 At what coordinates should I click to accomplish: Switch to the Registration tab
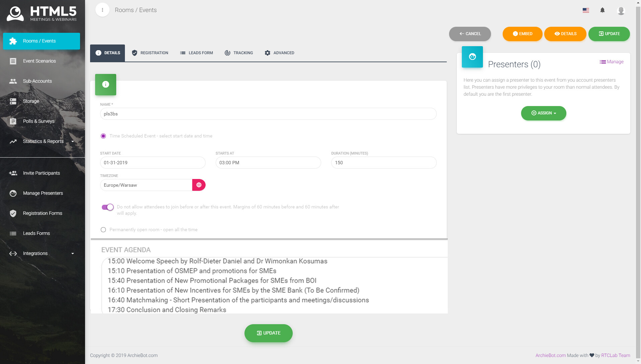tap(150, 53)
